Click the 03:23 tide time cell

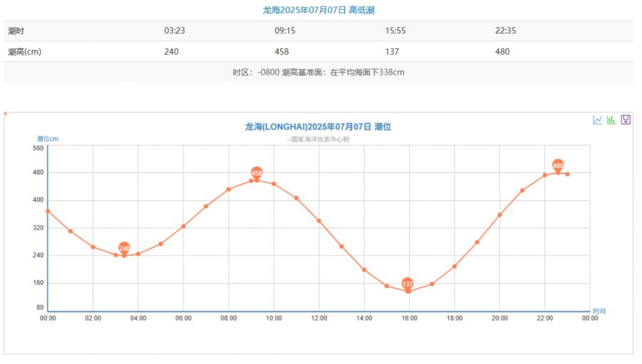tap(175, 31)
